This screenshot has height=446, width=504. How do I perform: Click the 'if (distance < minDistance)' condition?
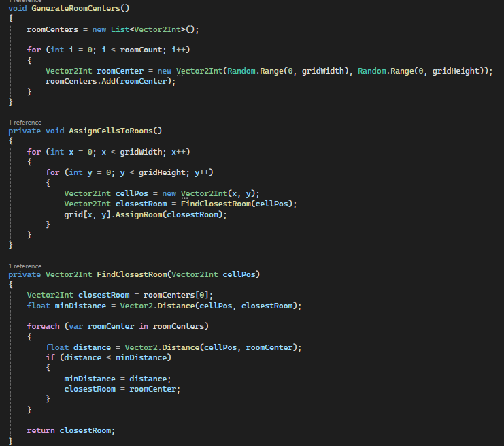tap(109, 357)
